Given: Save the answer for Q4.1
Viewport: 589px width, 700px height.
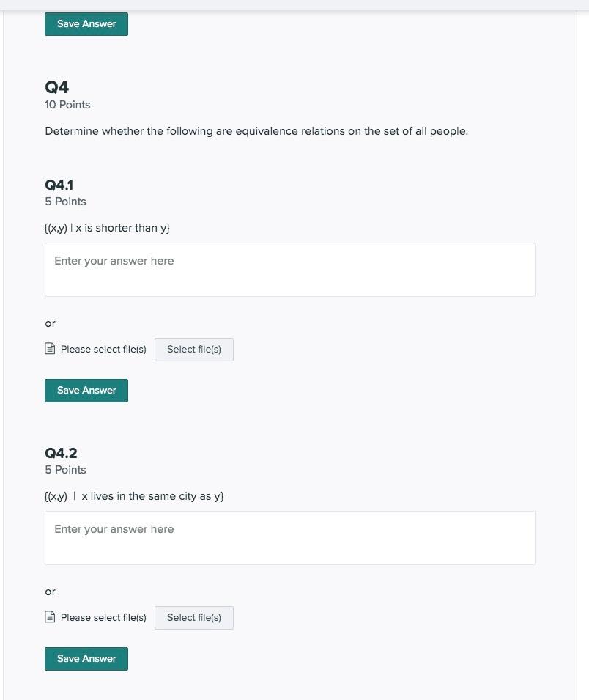Looking at the screenshot, I should (x=86, y=391).
